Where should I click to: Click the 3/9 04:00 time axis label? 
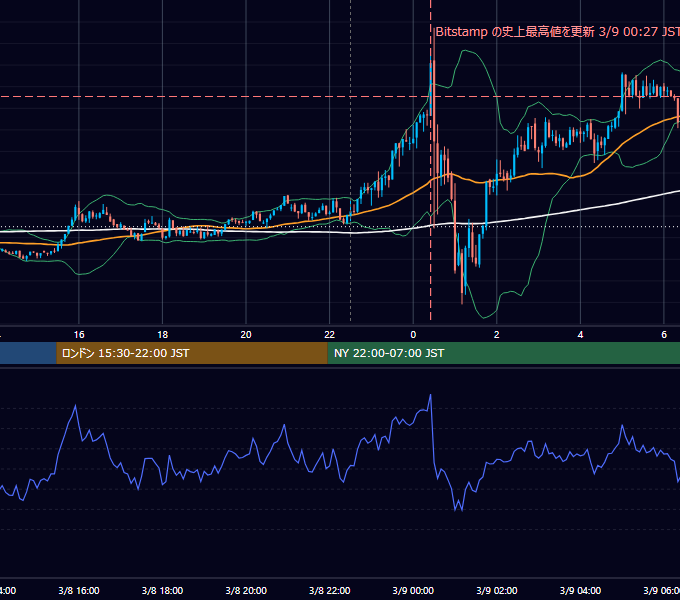[580, 590]
